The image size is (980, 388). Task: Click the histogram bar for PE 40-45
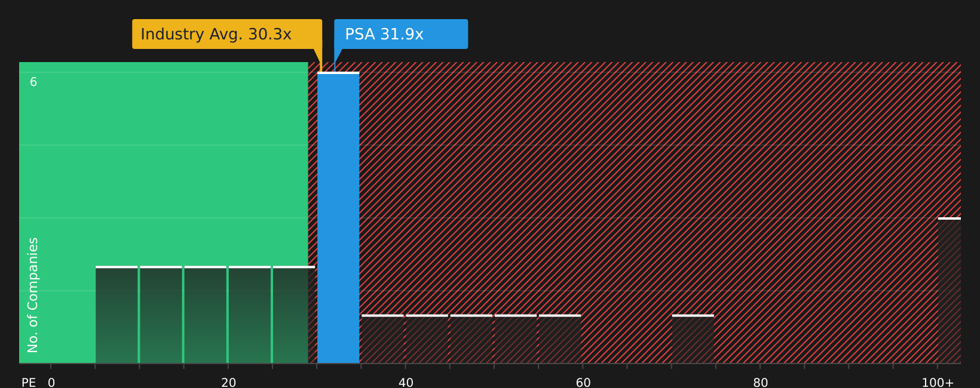pyautogui.click(x=427, y=339)
